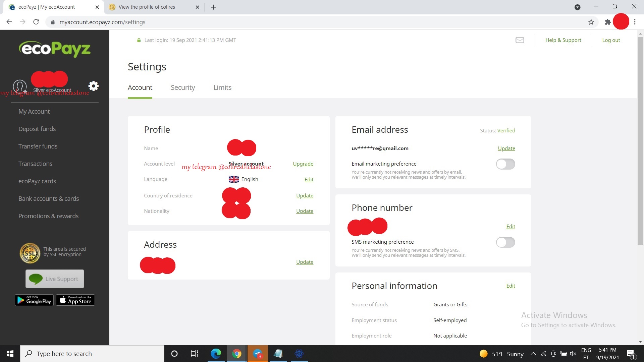644x362 pixels.
Task: Open ecoPayz cards in the sidebar
Action: (37, 181)
